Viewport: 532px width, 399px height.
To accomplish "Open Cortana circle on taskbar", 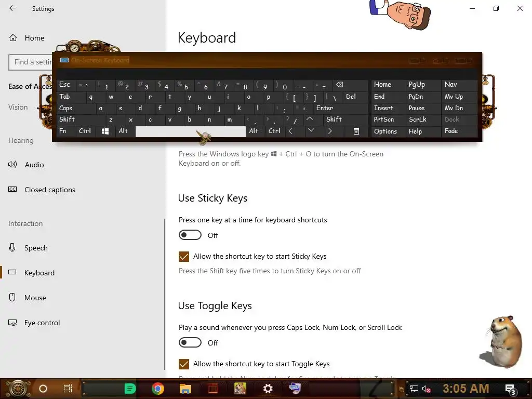I will click(43, 389).
